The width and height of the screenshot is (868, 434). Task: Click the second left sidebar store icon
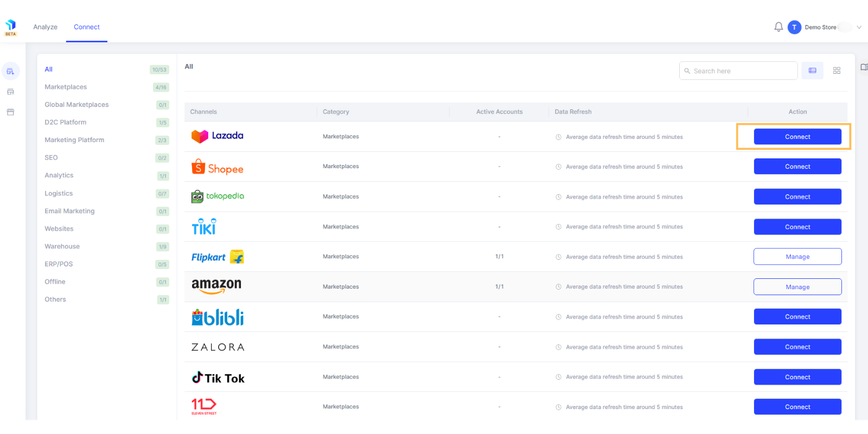tap(10, 92)
